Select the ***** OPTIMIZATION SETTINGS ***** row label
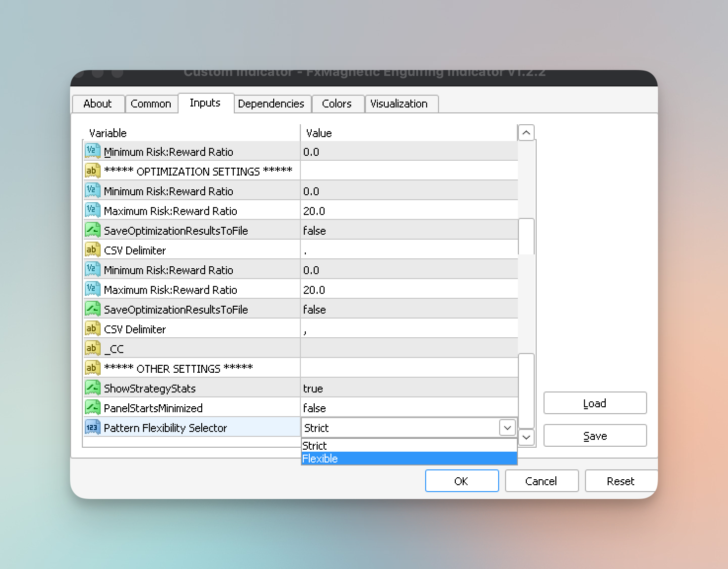Screen dimensions: 728x569 tap(198, 171)
